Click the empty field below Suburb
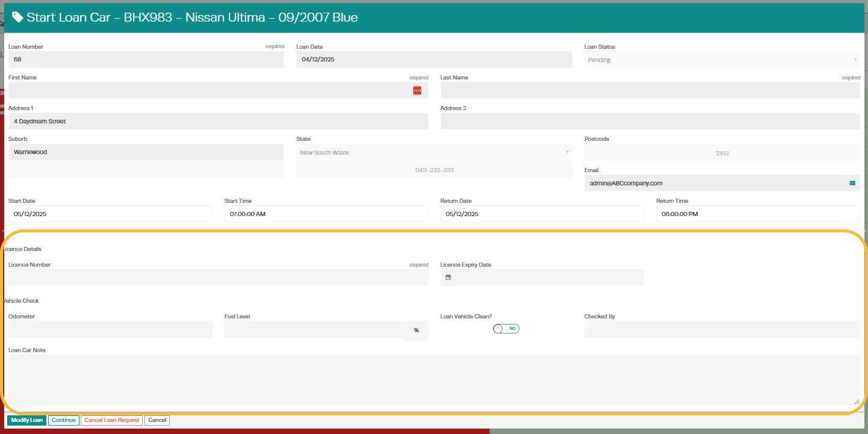Screen dimensions: 868x434 (146, 170)
